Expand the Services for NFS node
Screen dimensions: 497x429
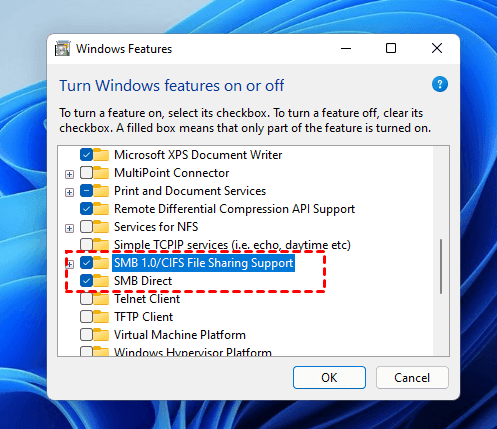click(x=69, y=228)
